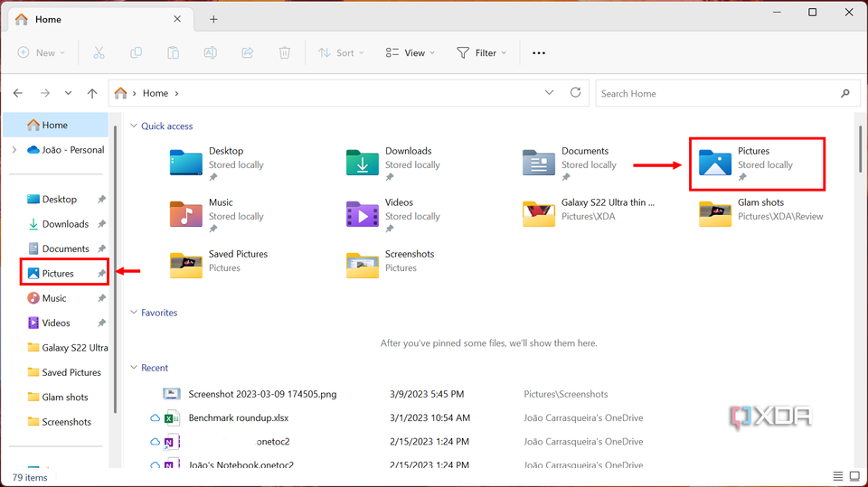Select Saved Pictures in sidebar
Viewport: 868px width, 487px height.
(x=64, y=372)
